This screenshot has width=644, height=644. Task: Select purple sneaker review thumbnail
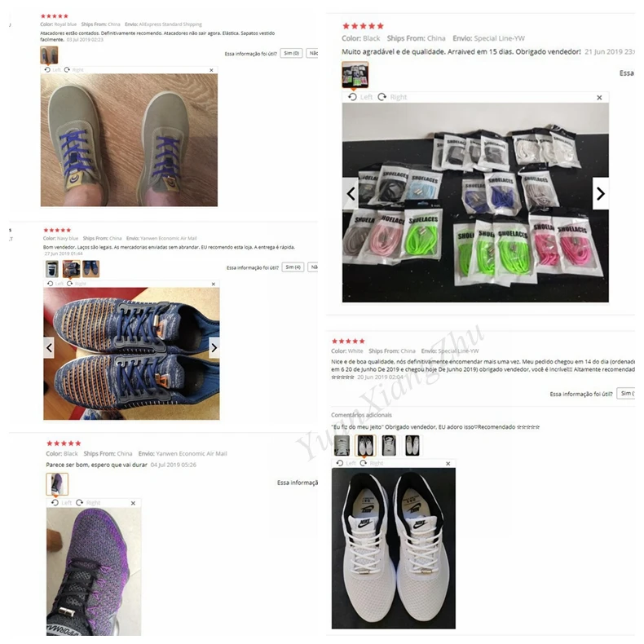click(57, 484)
